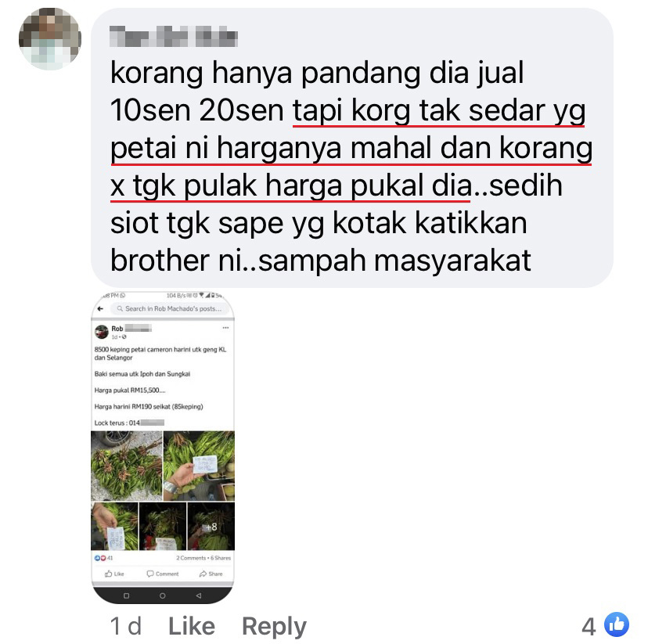This screenshot has height=644, width=648.
Task: Open the first petai photo thumbnail
Action: [127, 466]
